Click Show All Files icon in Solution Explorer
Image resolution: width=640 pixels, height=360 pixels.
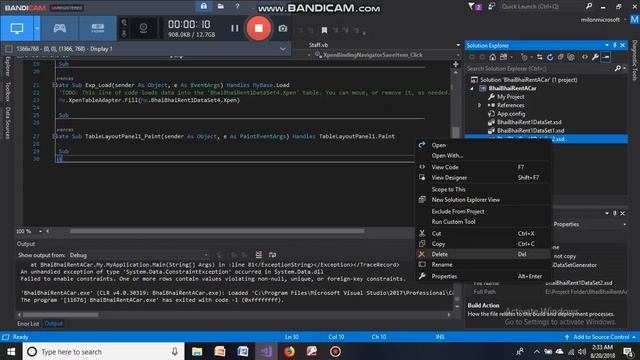[x=571, y=57]
